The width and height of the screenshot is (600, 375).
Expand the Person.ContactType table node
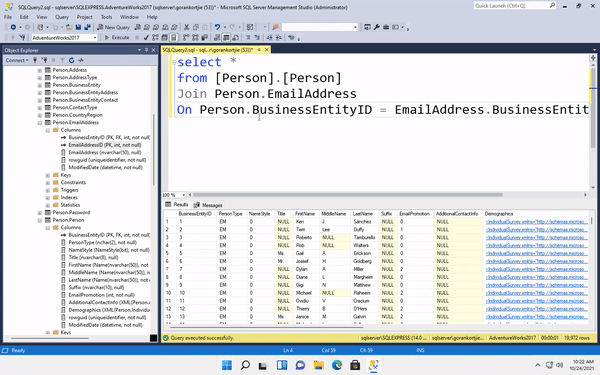pyautogui.click(x=40, y=108)
